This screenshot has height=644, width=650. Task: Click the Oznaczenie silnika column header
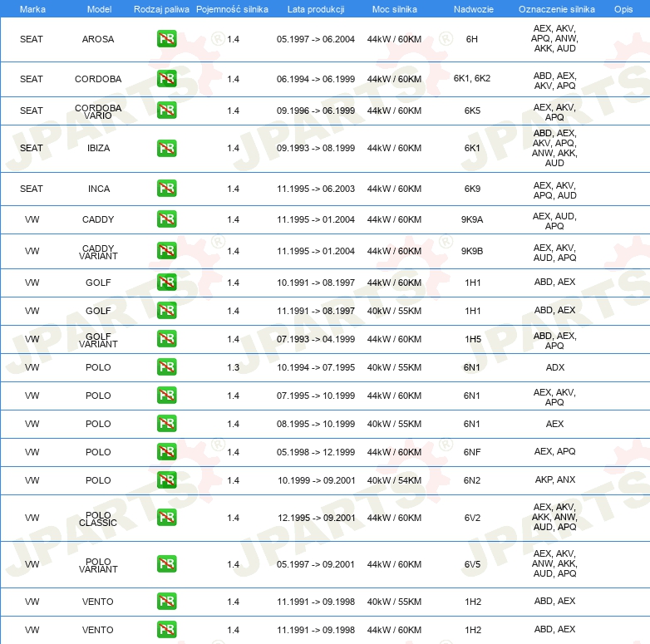point(554,8)
